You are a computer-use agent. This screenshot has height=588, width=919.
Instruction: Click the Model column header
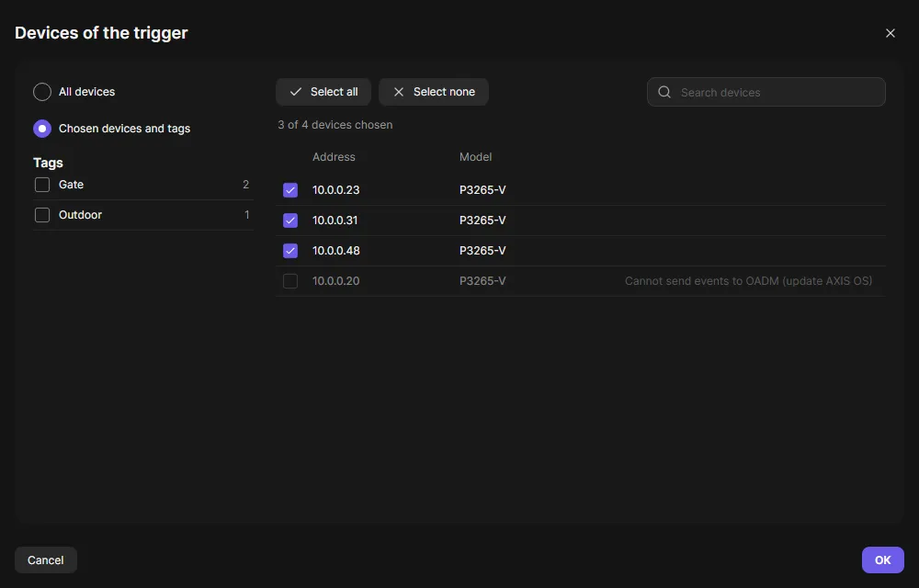(x=475, y=157)
